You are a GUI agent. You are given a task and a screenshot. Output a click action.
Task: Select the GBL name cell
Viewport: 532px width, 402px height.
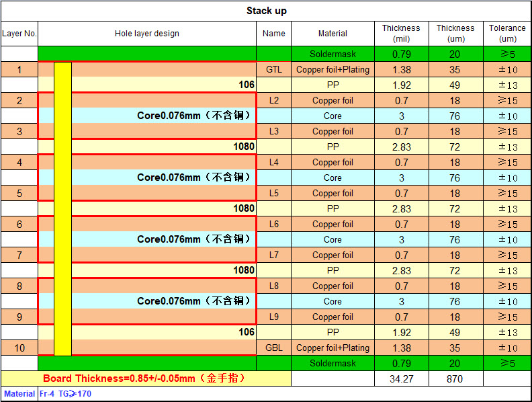click(x=274, y=348)
